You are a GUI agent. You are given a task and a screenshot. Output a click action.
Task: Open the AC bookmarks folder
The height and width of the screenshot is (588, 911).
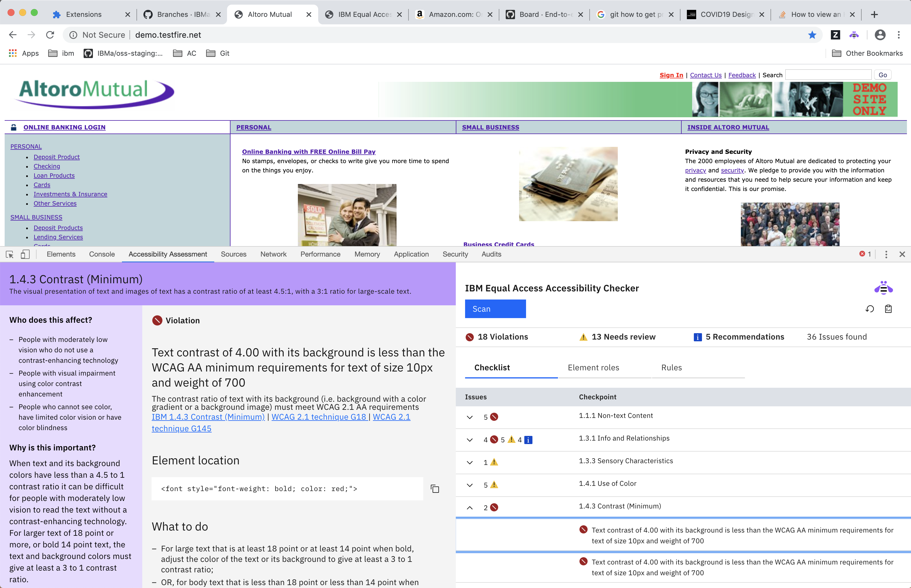pos(185,53)
